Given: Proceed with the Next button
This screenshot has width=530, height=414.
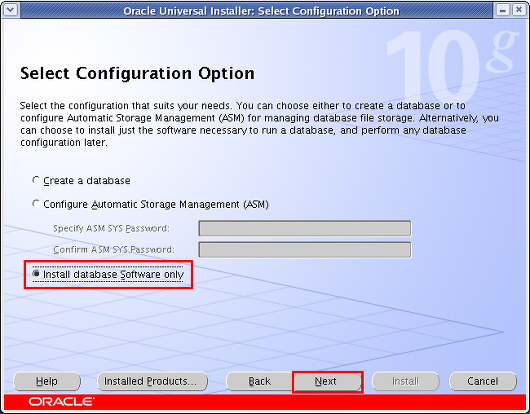Looking at the screenshot, I should coord(327,381).
